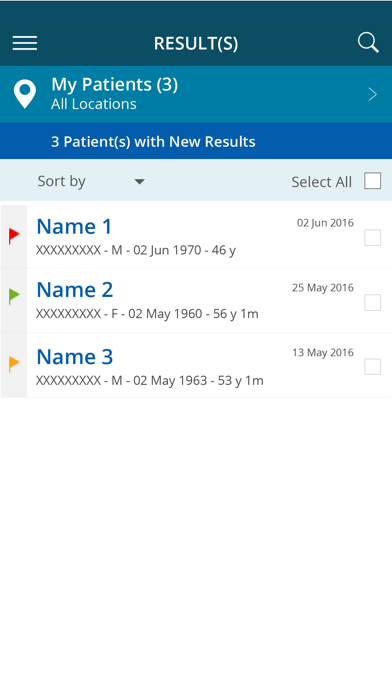
Task: Open patient Name 3 results
Action: 75,357
